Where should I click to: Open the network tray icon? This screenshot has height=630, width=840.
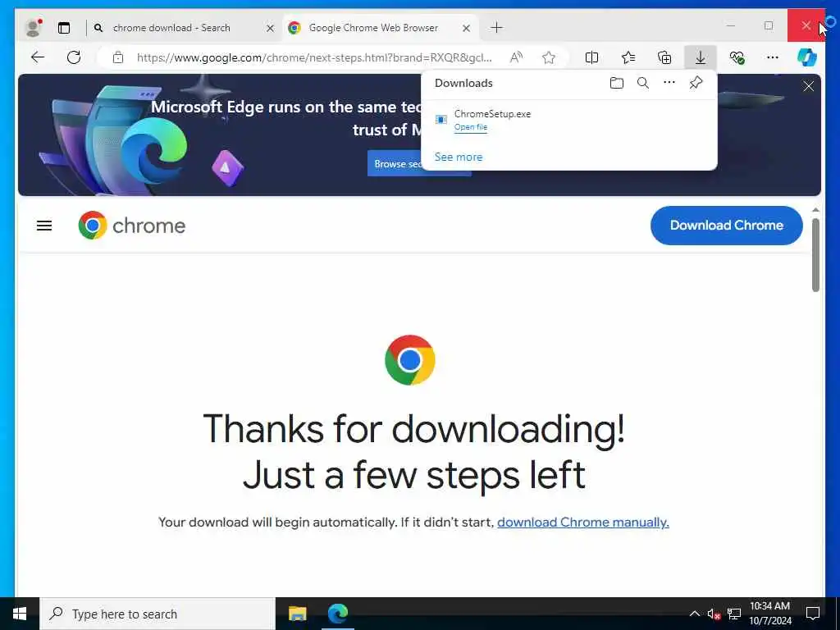(x=734, y=614)
